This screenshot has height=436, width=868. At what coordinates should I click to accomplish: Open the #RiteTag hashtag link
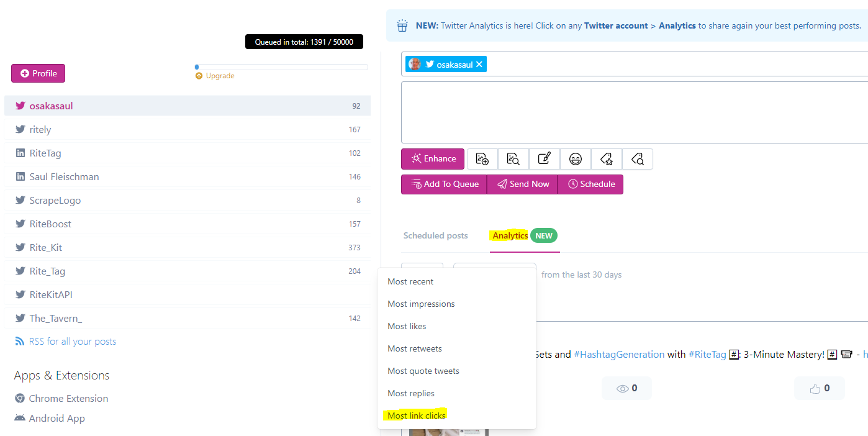point(707,355)
